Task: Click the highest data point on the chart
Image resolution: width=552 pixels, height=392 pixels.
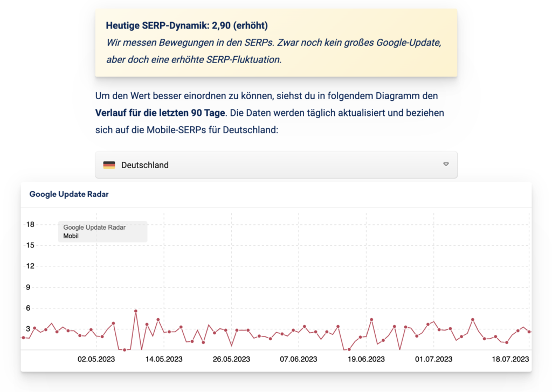Action: tap(136, 311)
